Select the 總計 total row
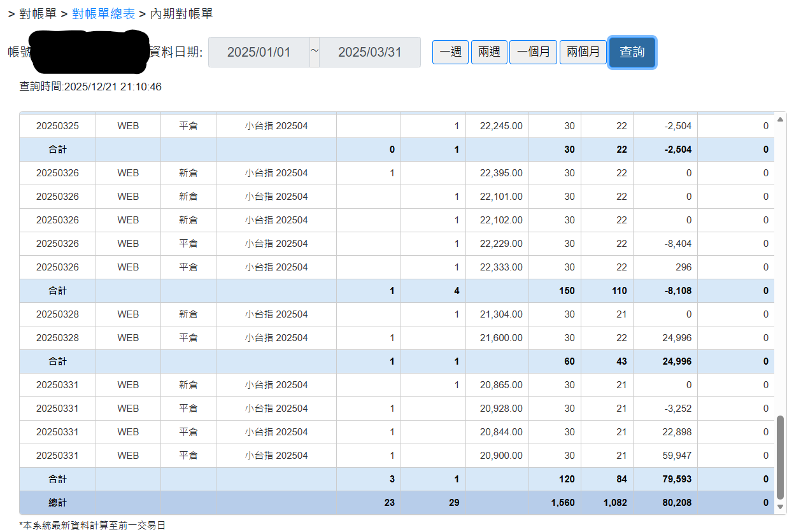Image resolution: width=794 pixels, height=532 pixels. click(x=397, y=503)
